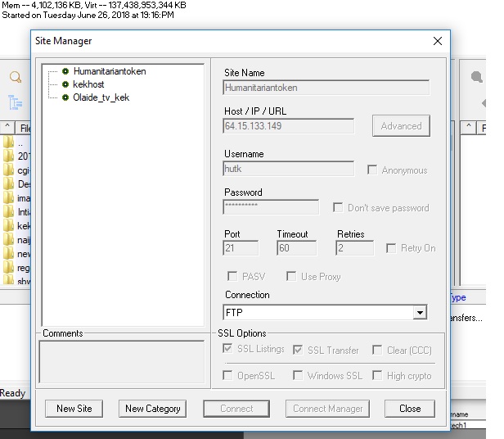The width and height of the screenshot is (504, 439).
Task: Enable the Don't save password checkbox
Action: tap(338, 208)
